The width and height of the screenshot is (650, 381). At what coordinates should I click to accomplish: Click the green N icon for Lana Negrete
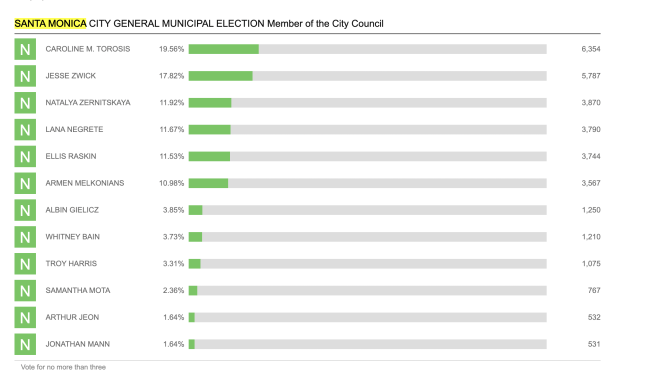25,130
